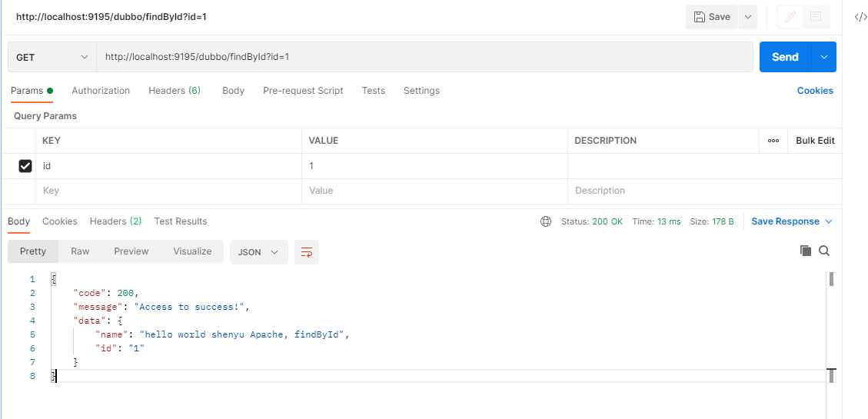
Task: Click the empty Key input field
Action: click(x=169, y=191)
